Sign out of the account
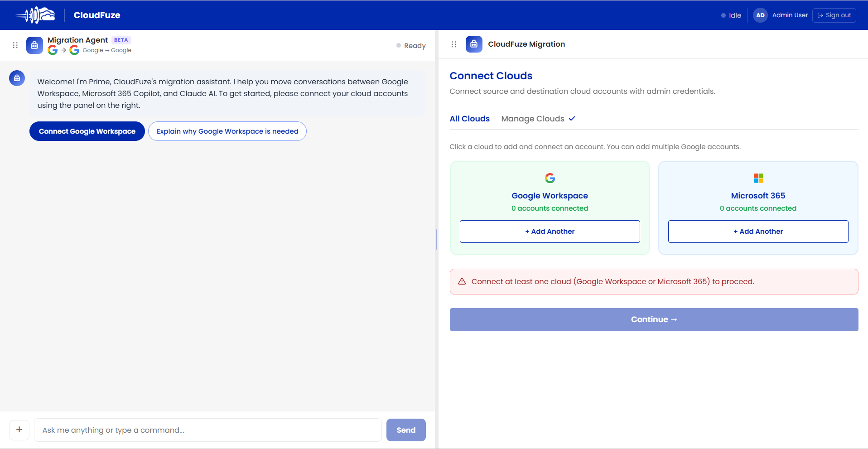The image size is (868, 449). click(x=834, y=15)
